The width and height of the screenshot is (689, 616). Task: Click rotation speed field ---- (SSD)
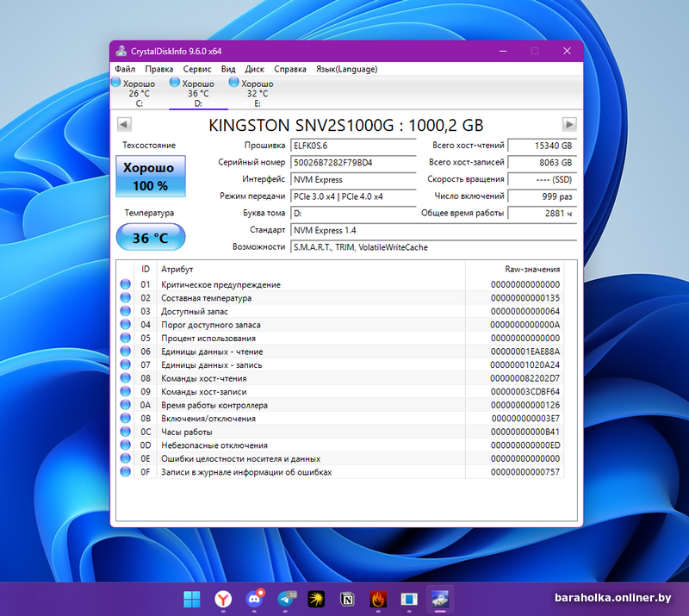(x=543, y=179)
